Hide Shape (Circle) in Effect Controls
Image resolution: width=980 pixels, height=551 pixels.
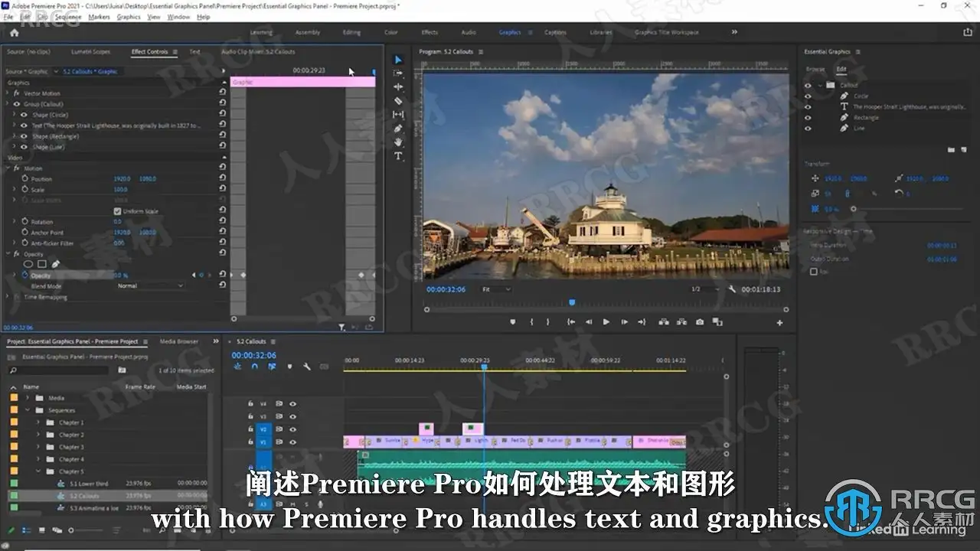[x=24, y=115]
